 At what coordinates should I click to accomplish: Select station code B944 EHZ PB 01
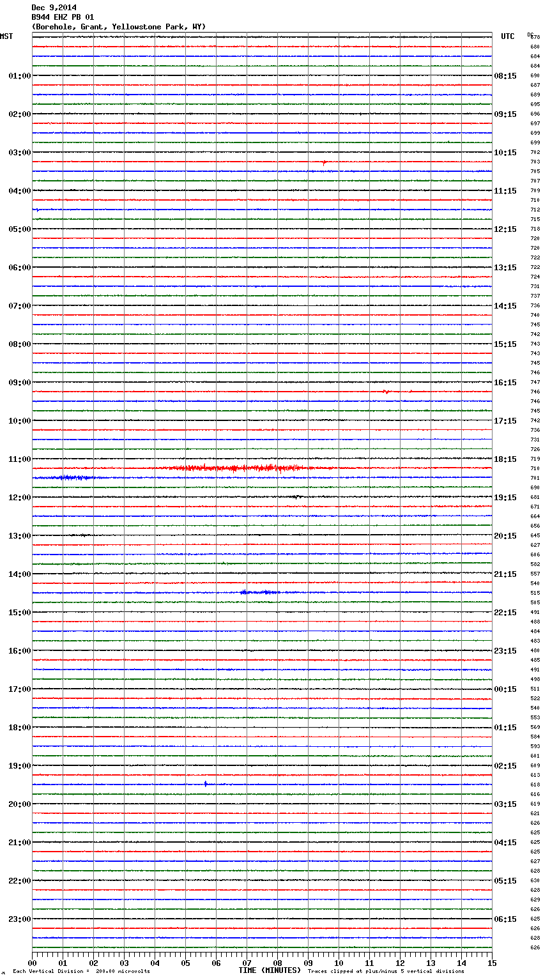(63, 17)
